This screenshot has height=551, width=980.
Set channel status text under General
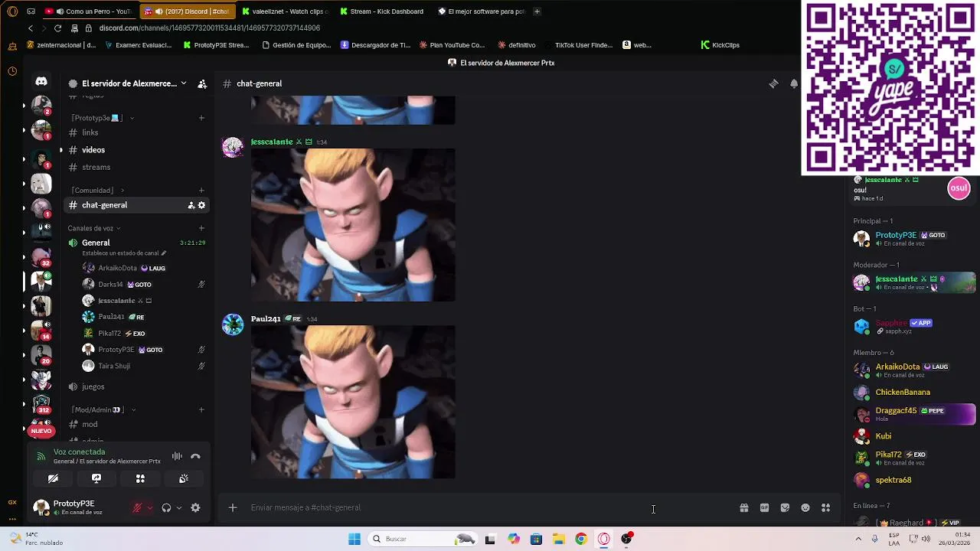(x=124, y=253)
